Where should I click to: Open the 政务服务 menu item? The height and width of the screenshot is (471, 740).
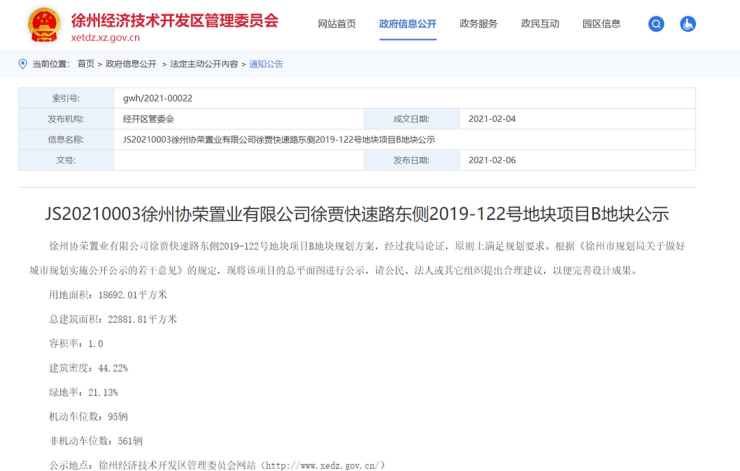pos(479,24)
